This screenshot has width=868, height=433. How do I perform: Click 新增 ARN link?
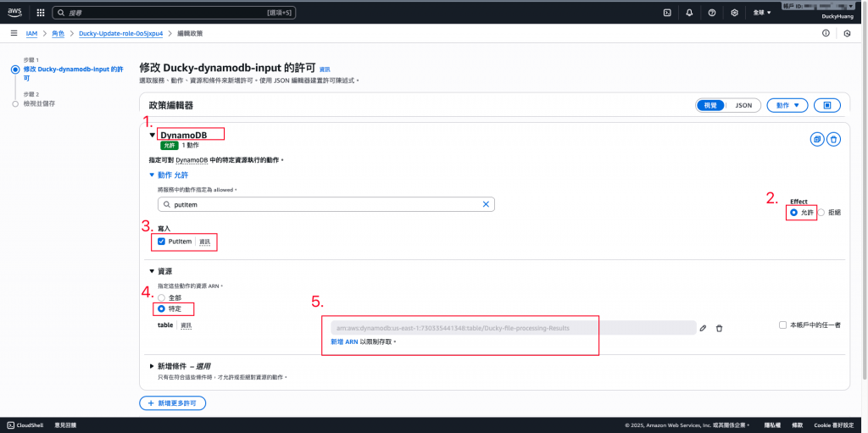point(344,342)
